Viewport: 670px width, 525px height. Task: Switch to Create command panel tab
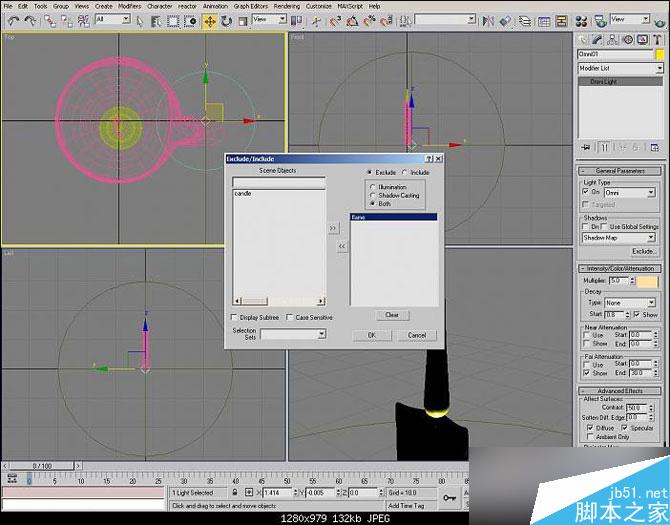pos(582,40)
